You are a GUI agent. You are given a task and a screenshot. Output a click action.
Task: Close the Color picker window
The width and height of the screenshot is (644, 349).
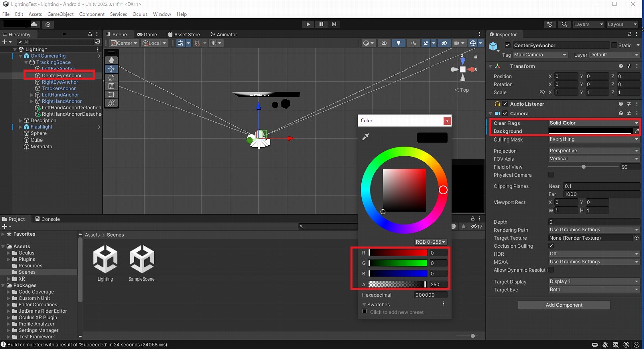[x=447, y=121]
